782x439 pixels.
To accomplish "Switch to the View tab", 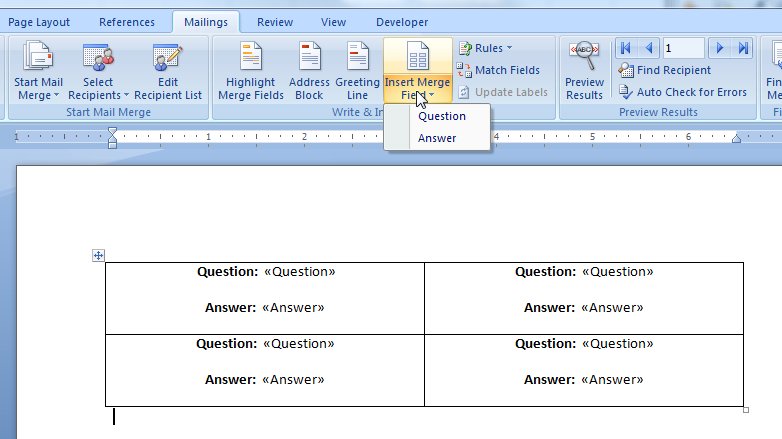I will click(333, 22).
